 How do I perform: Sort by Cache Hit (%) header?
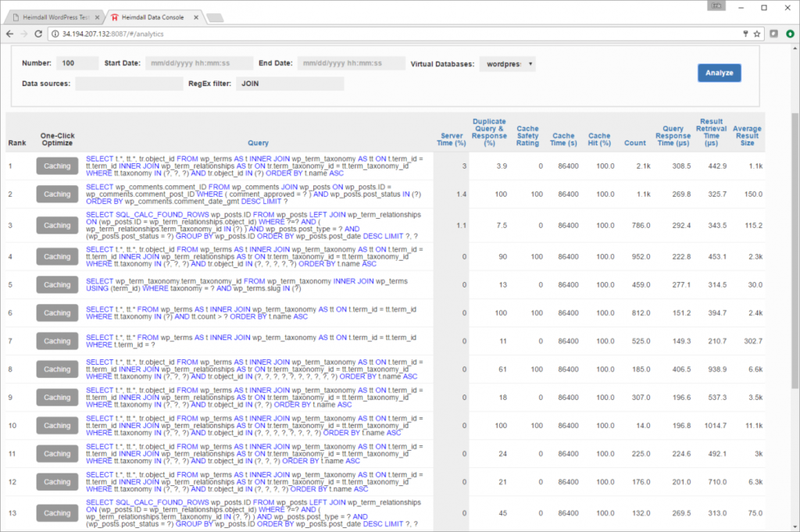pyautogui.click(x=599, y=139)
